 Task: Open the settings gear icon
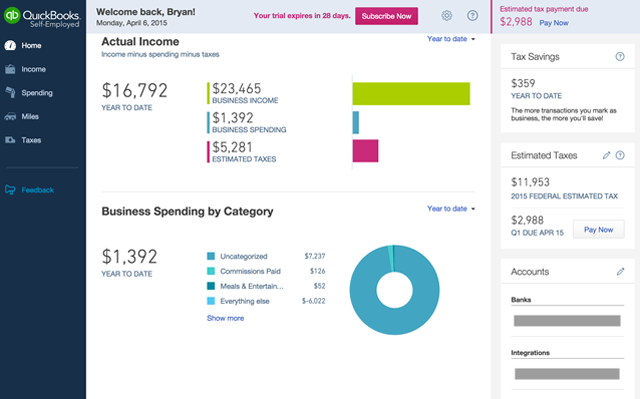pos(447,16)
